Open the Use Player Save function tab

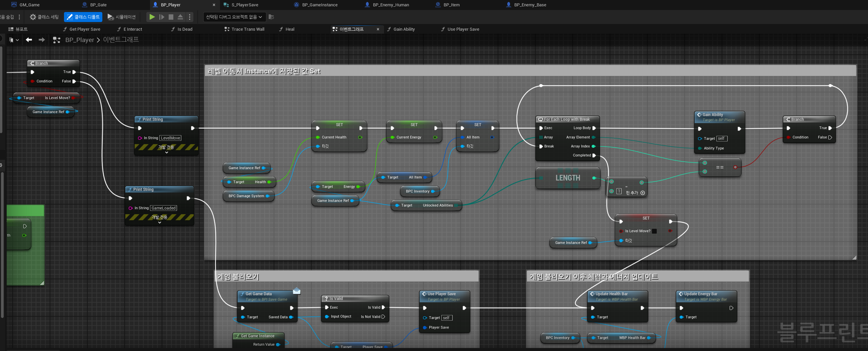click(x=460, y=29)
